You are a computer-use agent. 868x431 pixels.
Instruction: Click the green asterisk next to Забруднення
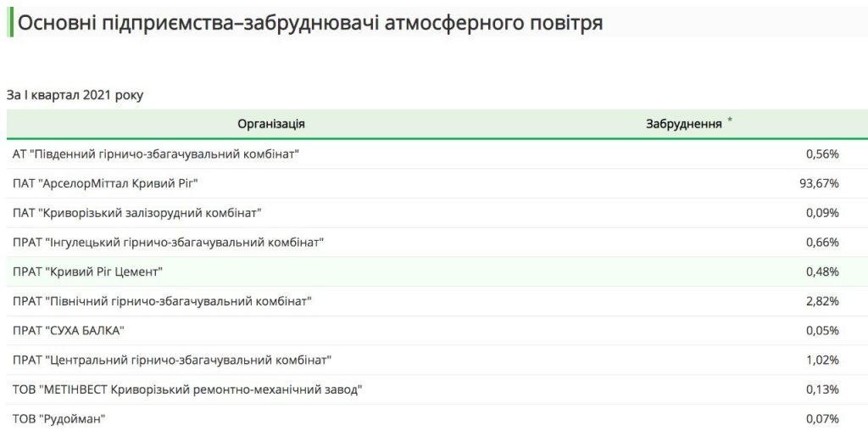[730, 120]
